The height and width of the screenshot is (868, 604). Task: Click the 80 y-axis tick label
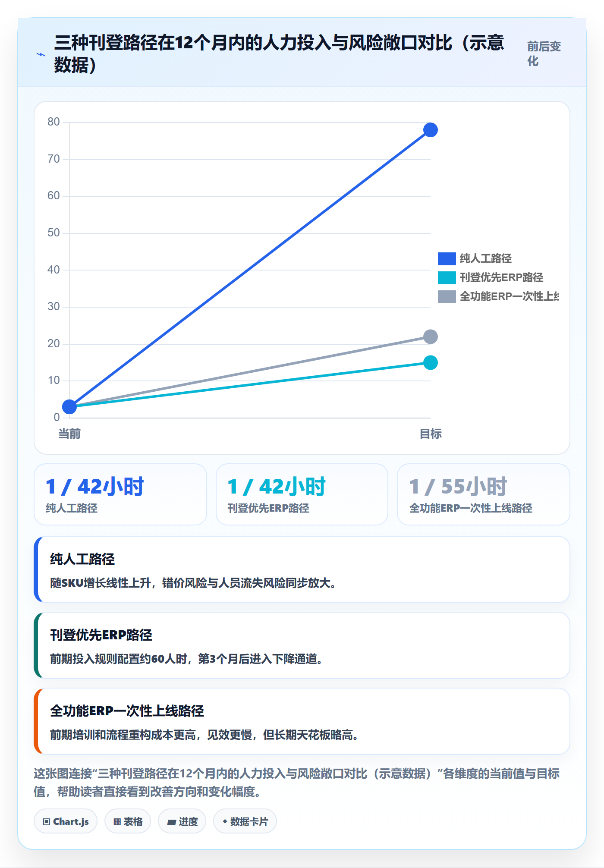(53, 122)
